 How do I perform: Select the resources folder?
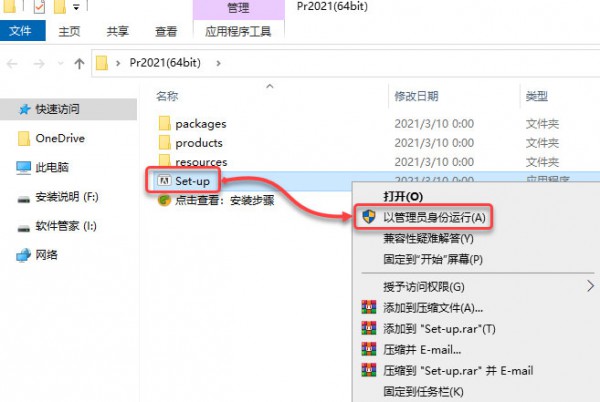coord(201,162)
